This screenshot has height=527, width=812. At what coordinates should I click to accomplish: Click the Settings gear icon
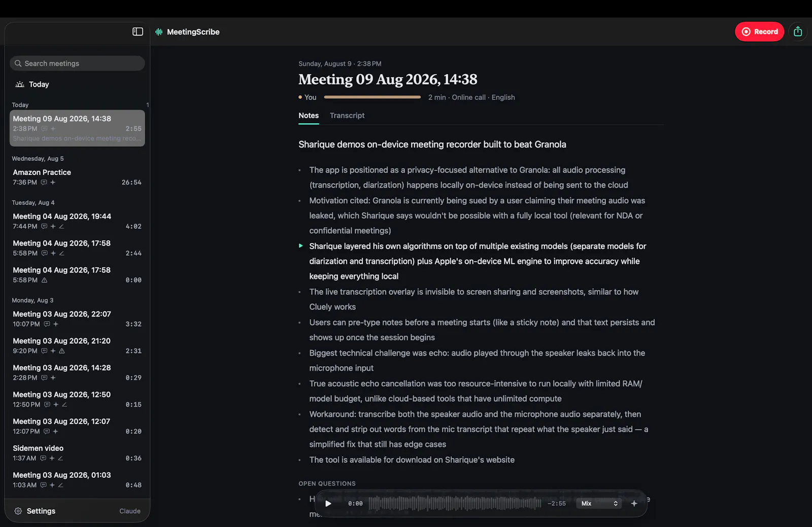coord(18,511)
